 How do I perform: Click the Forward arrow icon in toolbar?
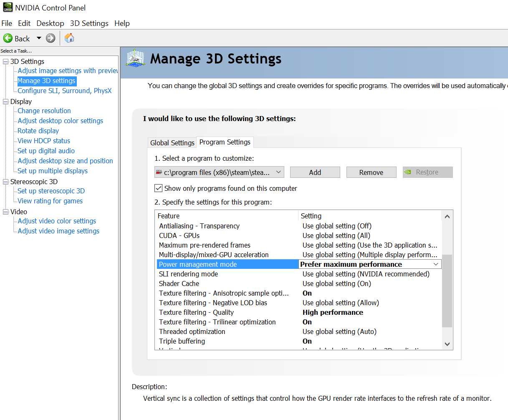click(51, 38)
